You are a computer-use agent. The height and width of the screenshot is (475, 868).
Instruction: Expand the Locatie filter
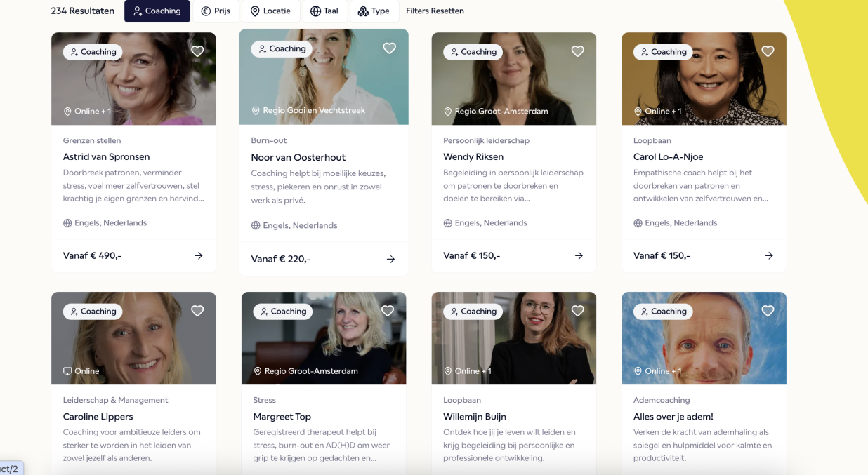click(x=270, y=11)
